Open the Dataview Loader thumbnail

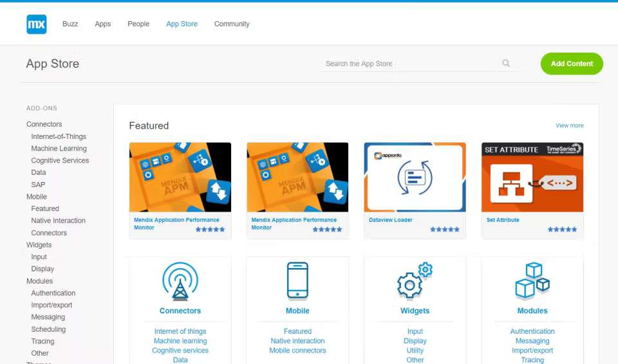(415, 177)
